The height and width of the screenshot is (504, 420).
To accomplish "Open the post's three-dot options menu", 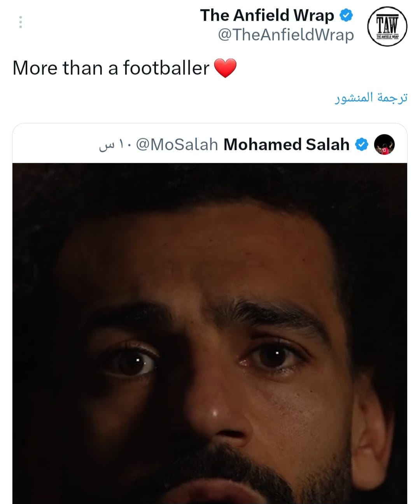I will pos(21,22).
